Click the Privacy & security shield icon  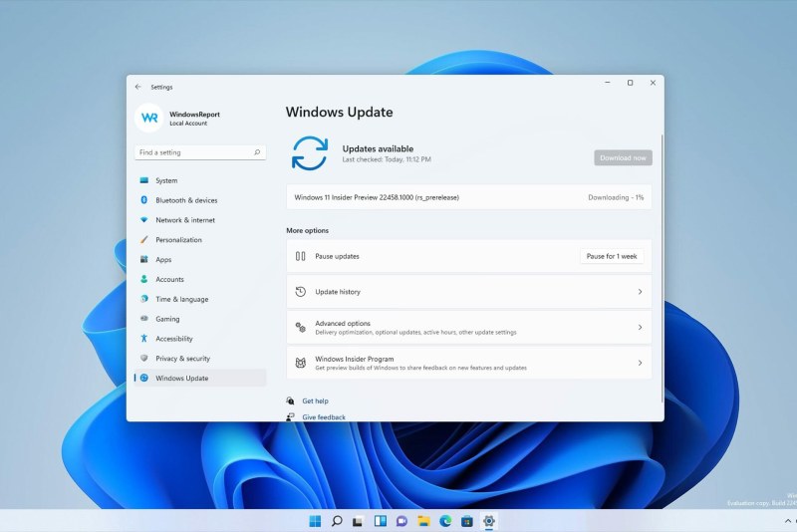click(x=144, y=359)
